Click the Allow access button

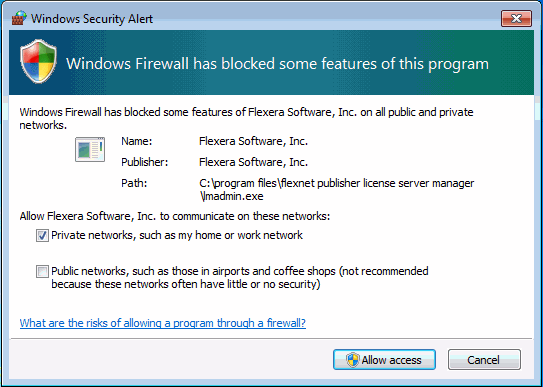[384, 360]
